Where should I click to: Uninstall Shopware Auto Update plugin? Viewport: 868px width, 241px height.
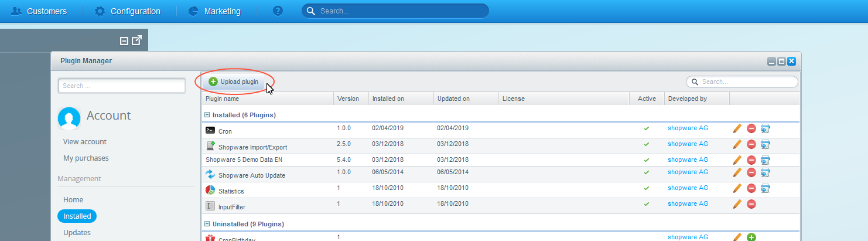(x=751, y=172)
